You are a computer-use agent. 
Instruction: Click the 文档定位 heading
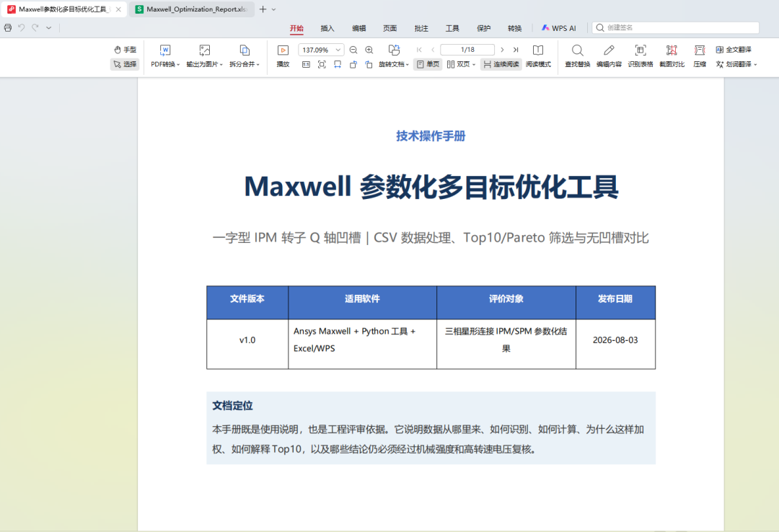click(232, 406)
